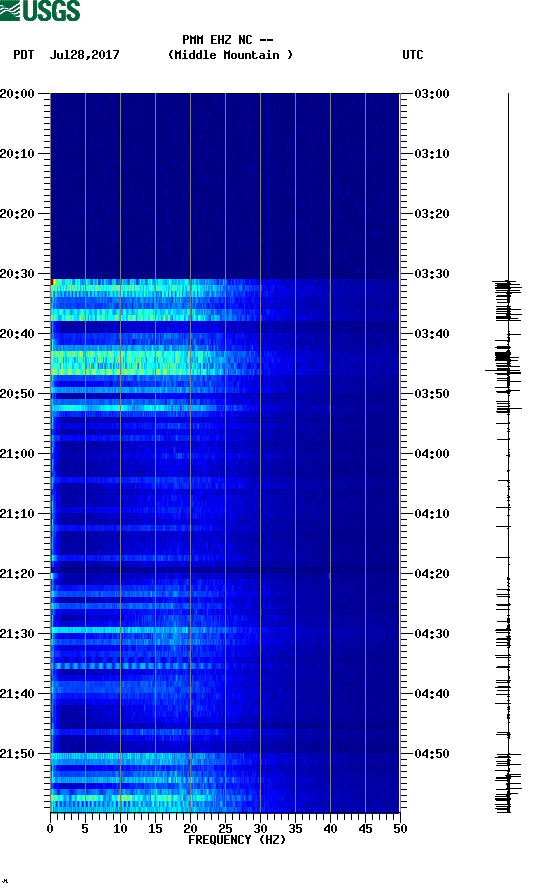Click the '45' frequency axis label
This screenshot has width=552, height=892.
[x=365, y=829]
